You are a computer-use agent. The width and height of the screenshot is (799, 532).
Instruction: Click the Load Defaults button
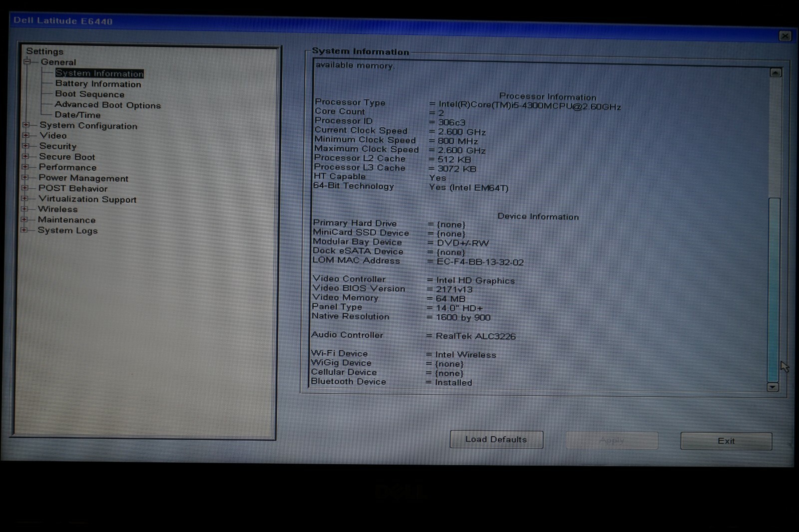tap(496, 439)
